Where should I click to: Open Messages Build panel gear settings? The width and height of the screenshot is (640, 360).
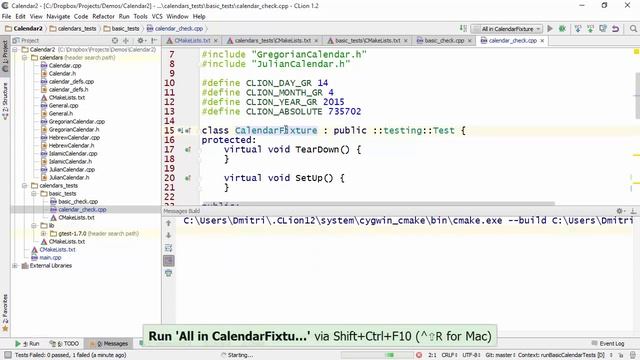point(620,211)
